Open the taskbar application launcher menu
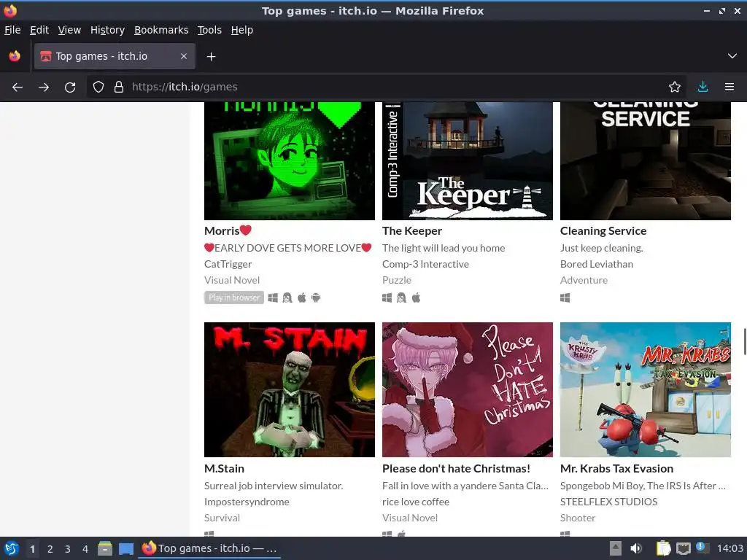Image resolution: width=747 pixels, height=560 pixels. (12, 548)
